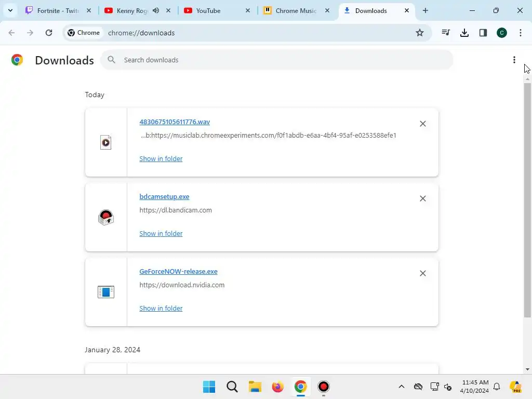
Task: Go forward to next page
Action: 30,33
